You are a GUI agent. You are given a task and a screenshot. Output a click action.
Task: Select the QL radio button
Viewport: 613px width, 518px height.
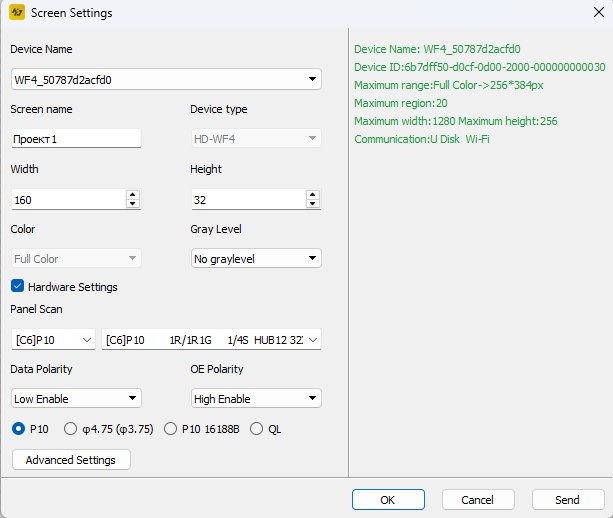tap(256, 429)
